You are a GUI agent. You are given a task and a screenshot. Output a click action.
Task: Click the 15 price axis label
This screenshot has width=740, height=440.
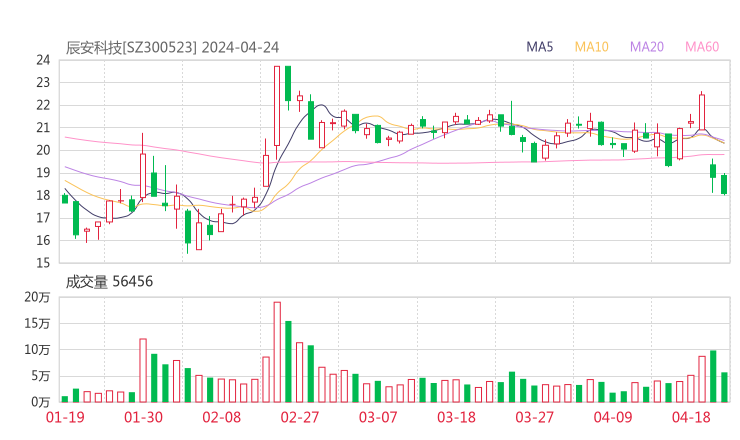43,263
